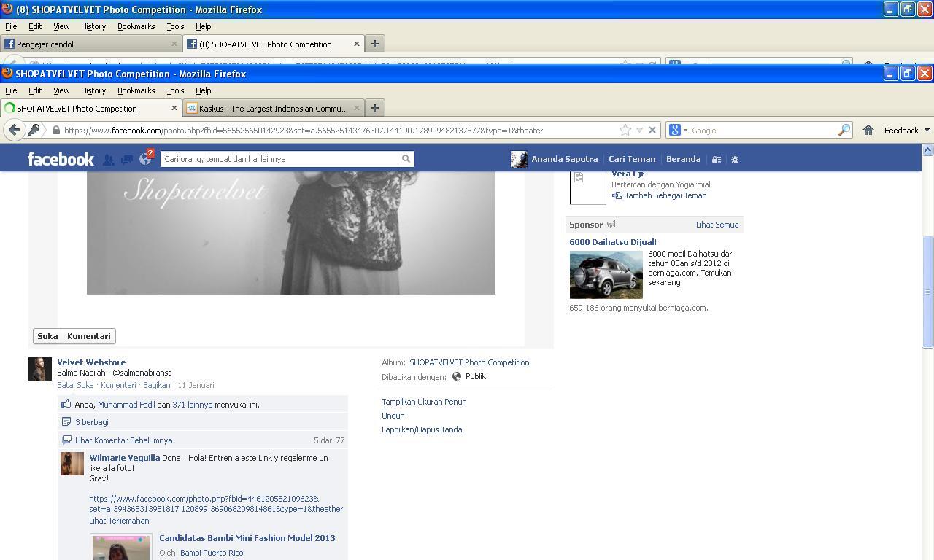Open the account settings gear icon

point(735,159)
